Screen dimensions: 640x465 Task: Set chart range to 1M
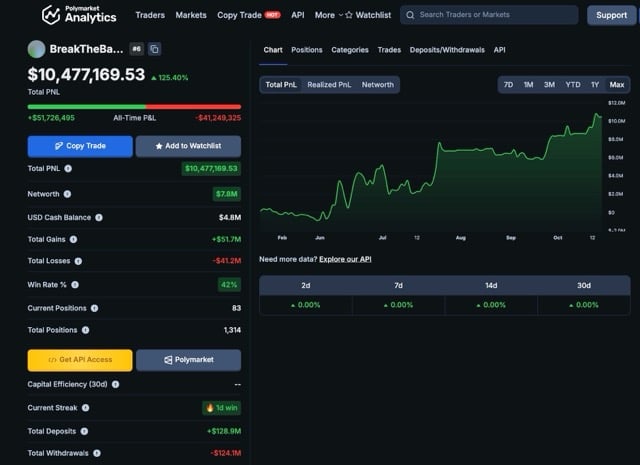[x=528, y=85]
